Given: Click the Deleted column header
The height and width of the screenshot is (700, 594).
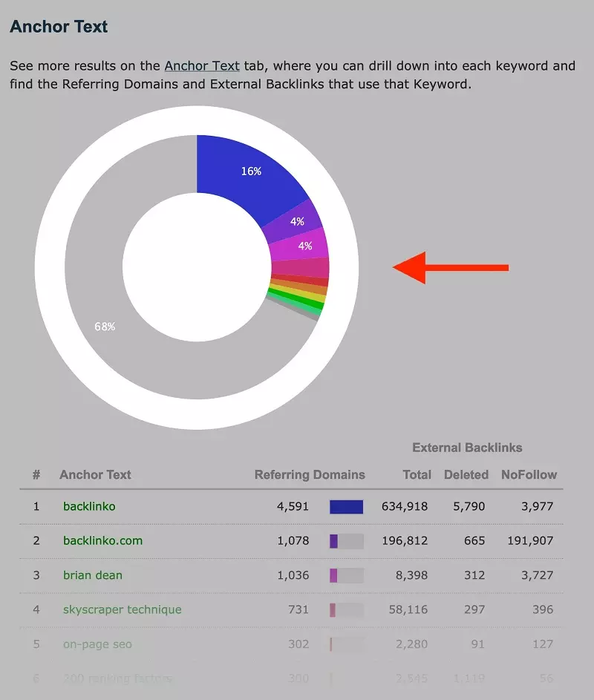Looking at the screenshot, I should pyautogui.click(x=466, y=474).
